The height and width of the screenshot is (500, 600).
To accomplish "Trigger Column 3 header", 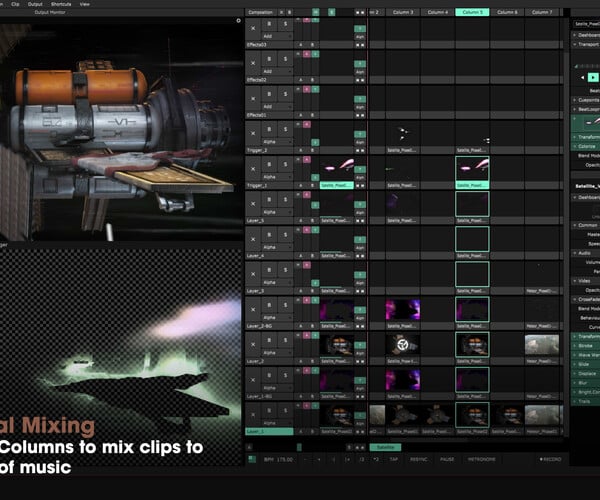I will (x=403, y=12).
